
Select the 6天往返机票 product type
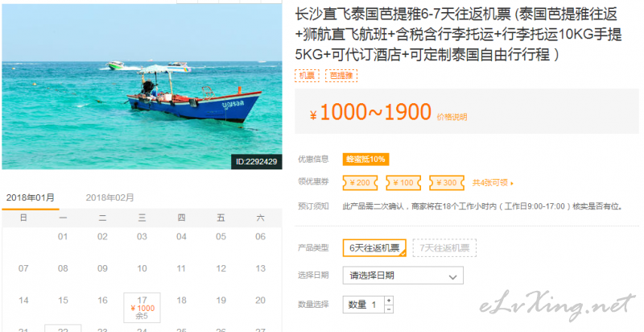pyautogui.click(x=374, y=247)
